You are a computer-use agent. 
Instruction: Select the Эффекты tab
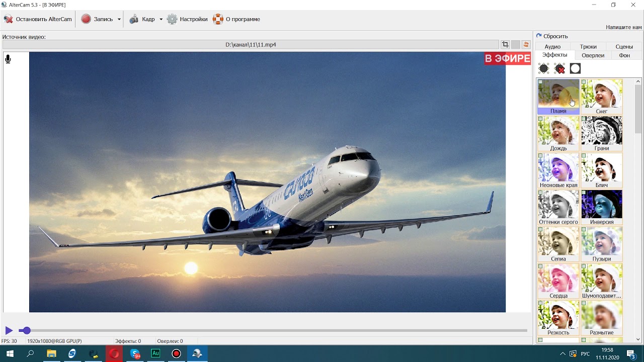(554, 55)
